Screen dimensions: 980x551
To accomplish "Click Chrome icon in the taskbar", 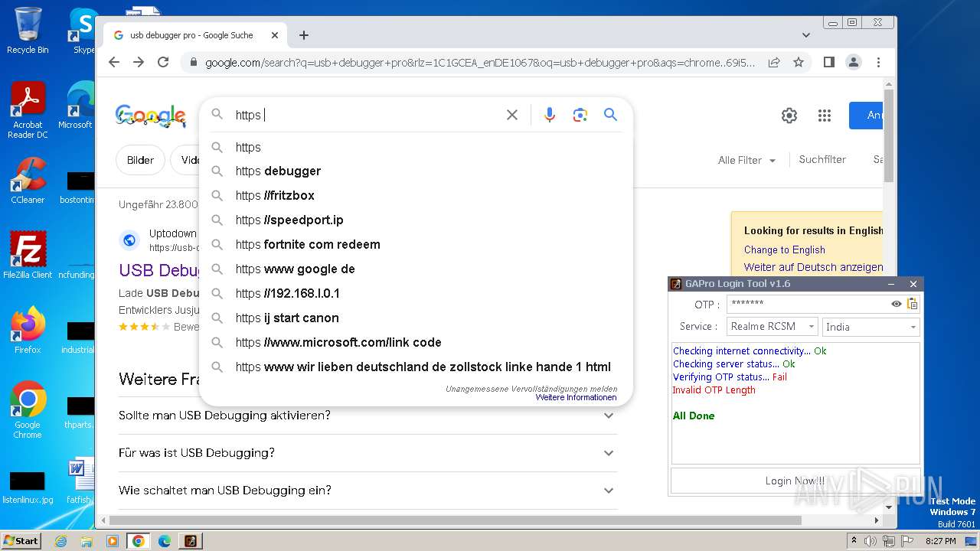I will [x=139, y=541].
